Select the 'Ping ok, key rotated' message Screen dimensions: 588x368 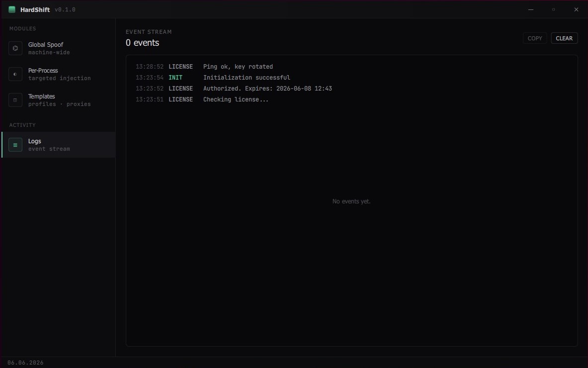point(238,67)
